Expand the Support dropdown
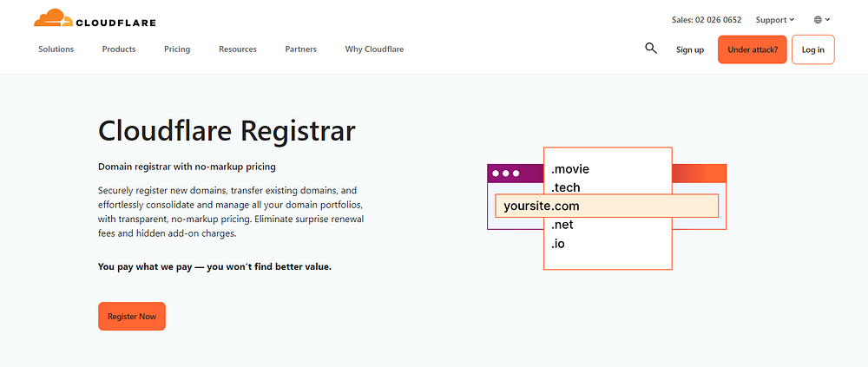This screenshot has height=367, width=868. click(x=774, y=20)
